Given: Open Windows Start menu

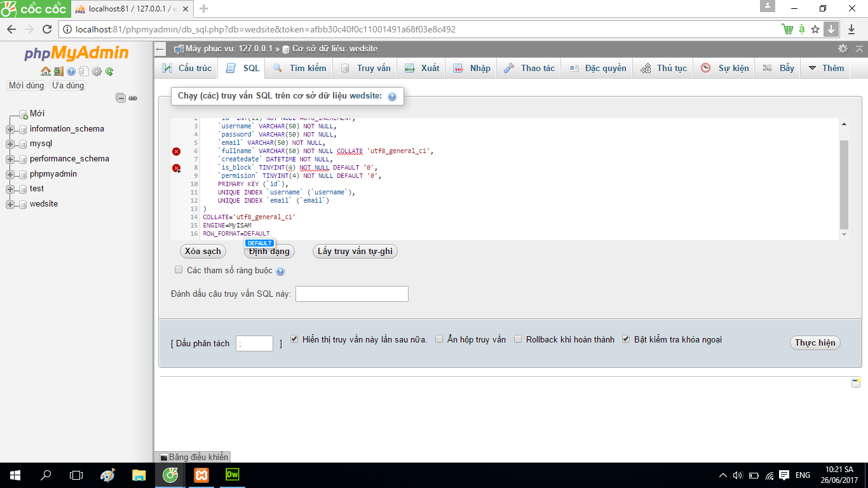Looking at the screenshot, I should 15,475.
